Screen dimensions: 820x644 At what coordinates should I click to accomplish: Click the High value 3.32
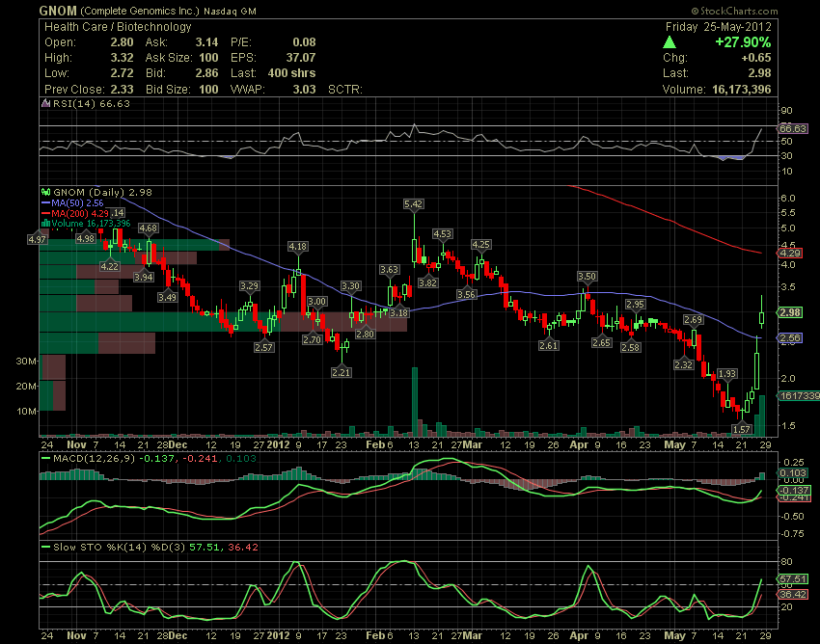tap(122, 58)
